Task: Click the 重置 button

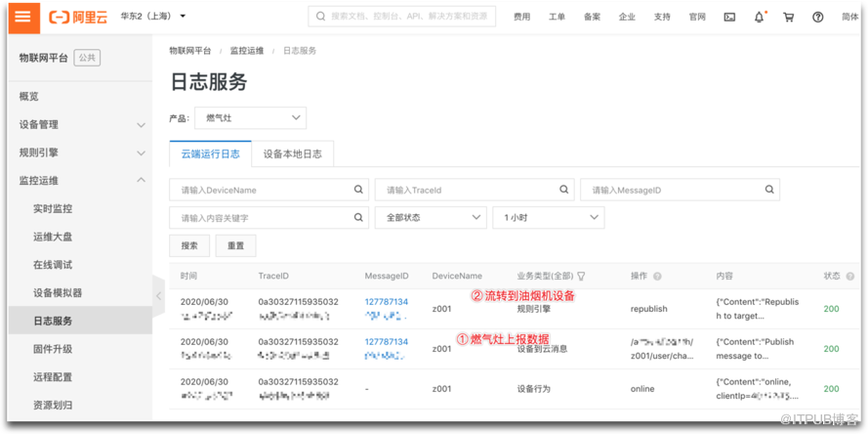Action: pyautogui.click(x=235, y=246)
